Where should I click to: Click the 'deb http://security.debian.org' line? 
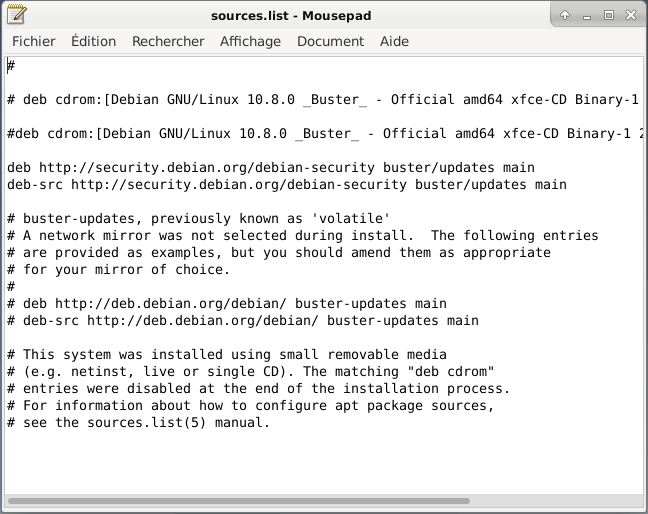coord(271,167)
